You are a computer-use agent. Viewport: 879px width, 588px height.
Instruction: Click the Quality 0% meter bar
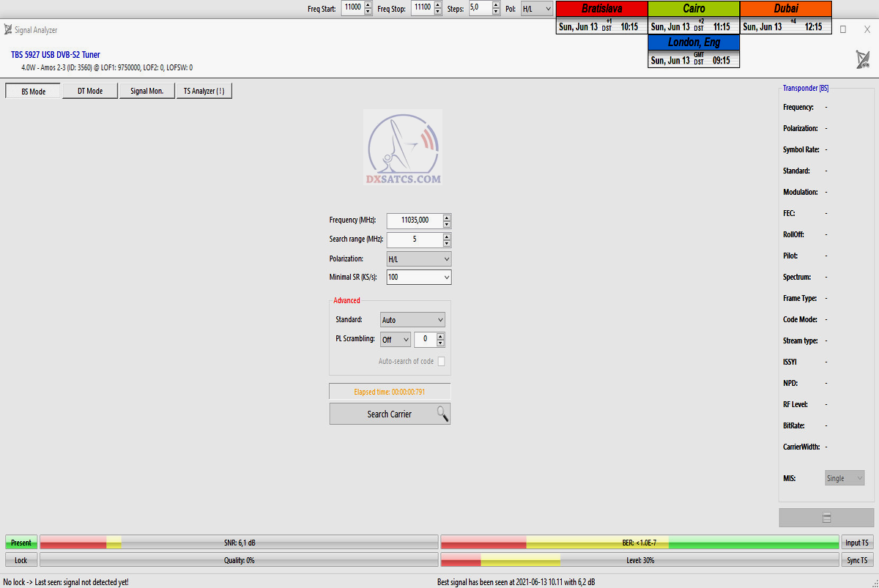point(240,560)
